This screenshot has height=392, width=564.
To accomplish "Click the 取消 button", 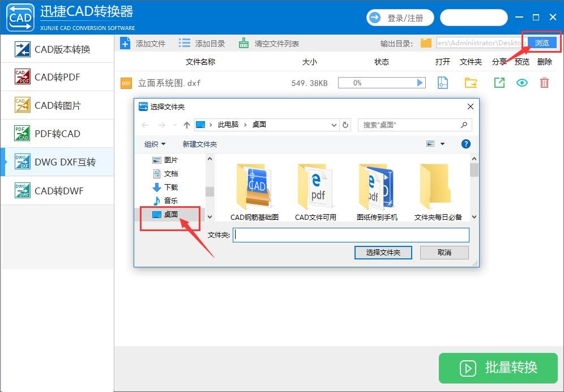I will (444, 252).
